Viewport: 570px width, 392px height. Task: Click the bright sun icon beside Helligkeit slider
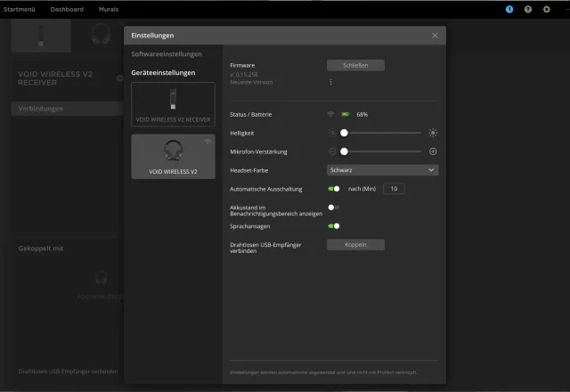(x=433, y=133)
